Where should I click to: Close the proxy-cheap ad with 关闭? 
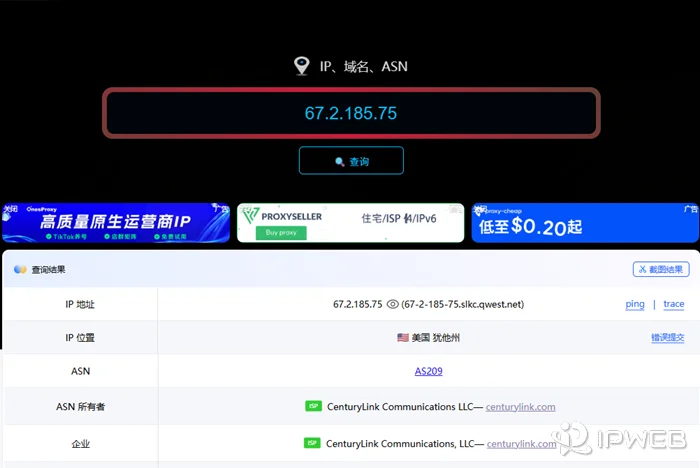pos(480,209)
